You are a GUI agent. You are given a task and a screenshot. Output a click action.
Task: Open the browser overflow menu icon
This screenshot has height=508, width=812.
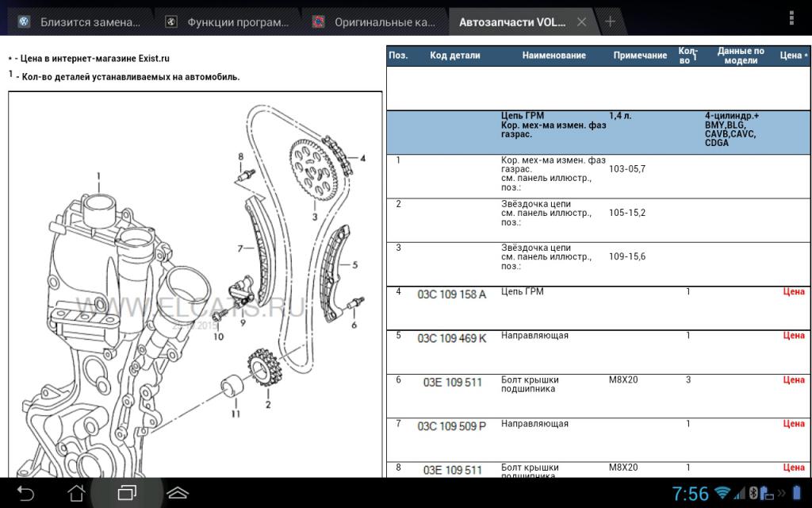point(791,18)
